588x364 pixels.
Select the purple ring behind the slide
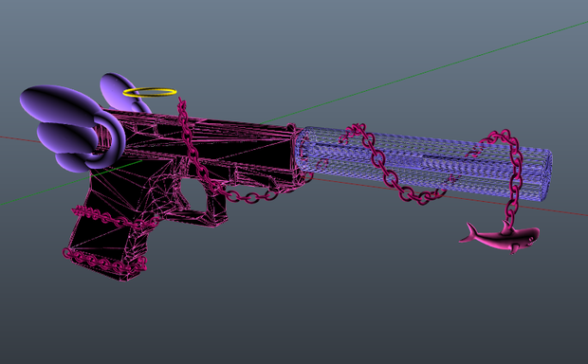pos(107,139)
